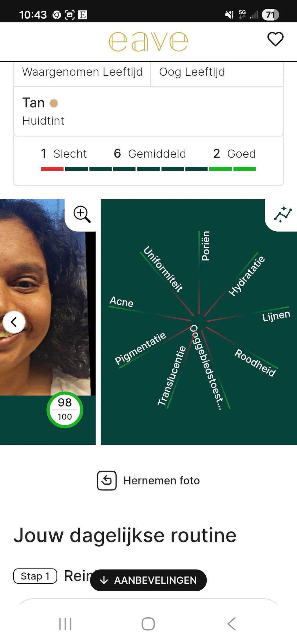Image resolution: width=297 pixels, height=644 pixels.
Task: Open the eave logo home
Action: pos(148,42)
